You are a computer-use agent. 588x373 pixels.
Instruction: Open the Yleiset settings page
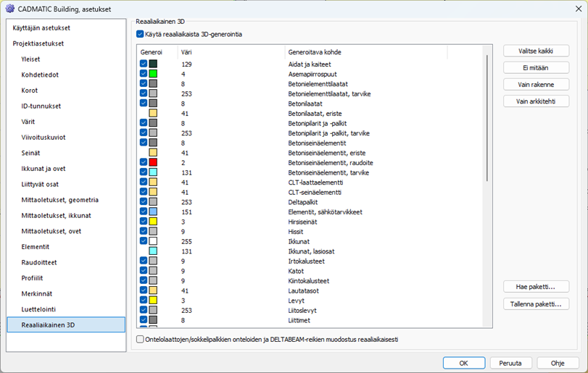pos(30,59)
